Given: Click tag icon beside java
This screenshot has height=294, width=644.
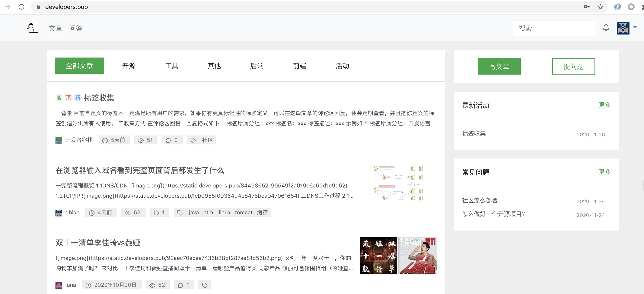Looking at the screenshot, I should point(180,213).
